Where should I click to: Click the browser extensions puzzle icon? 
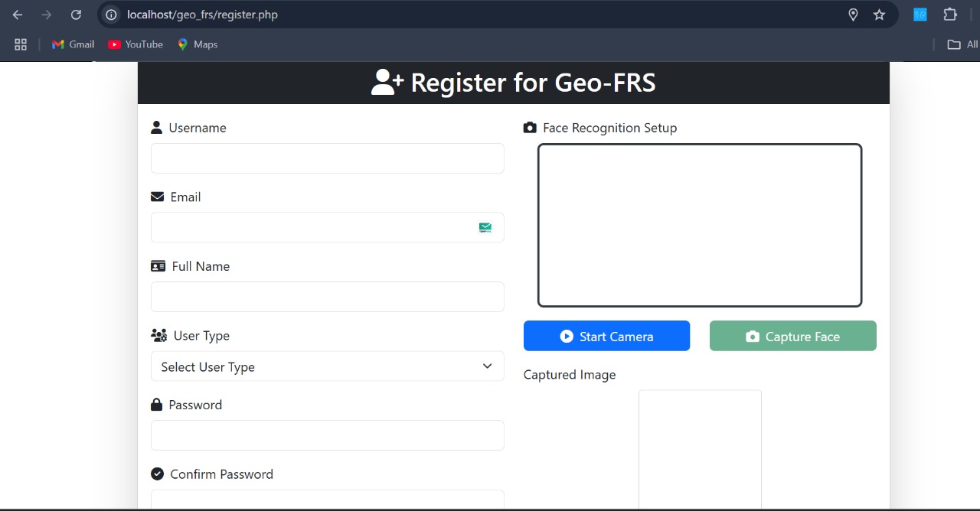[949, 15]
